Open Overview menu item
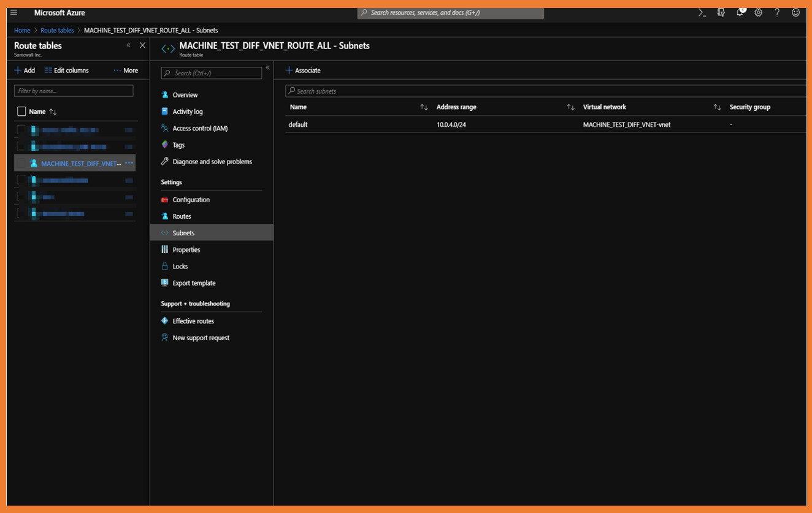This screenshot has height=513, width=812. [x=185, y=95]
